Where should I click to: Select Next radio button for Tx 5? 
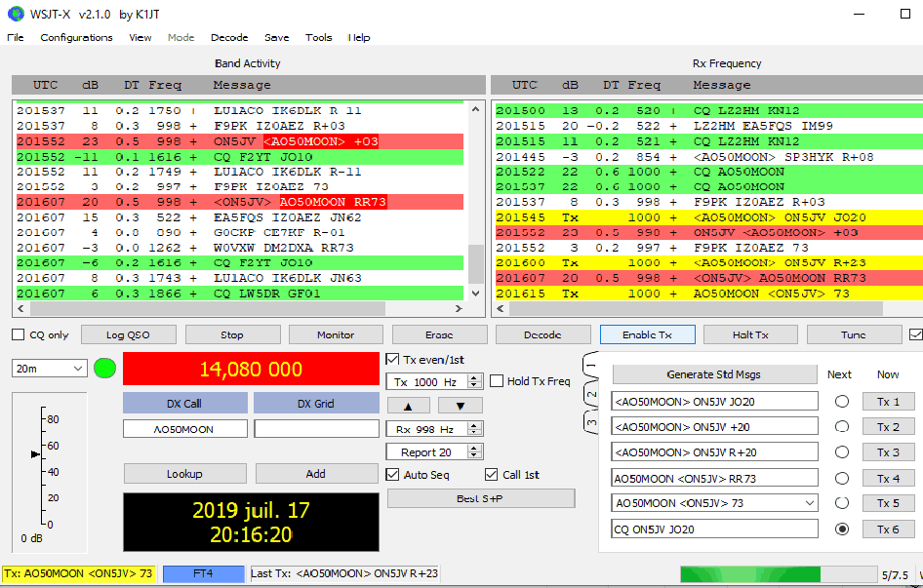[842, 503]
